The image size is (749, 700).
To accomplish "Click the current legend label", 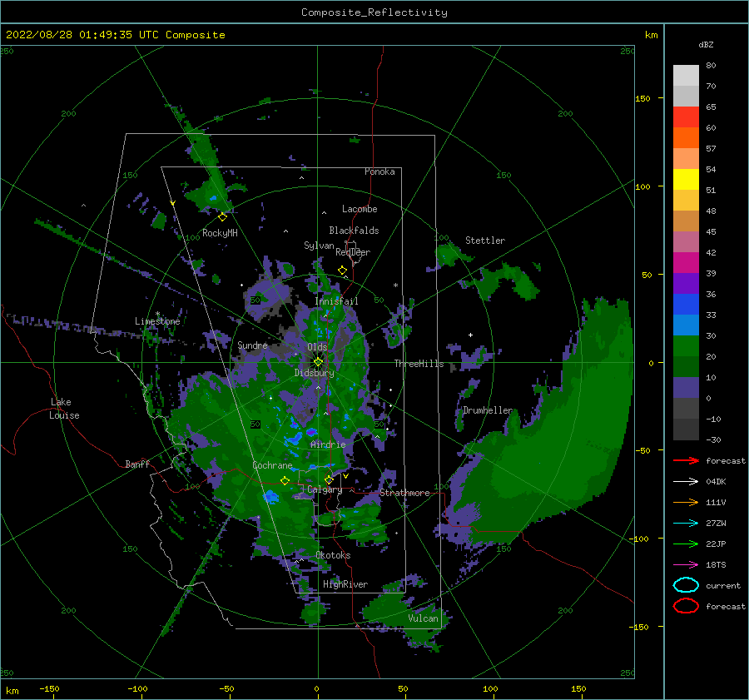I will pos(723,585).
